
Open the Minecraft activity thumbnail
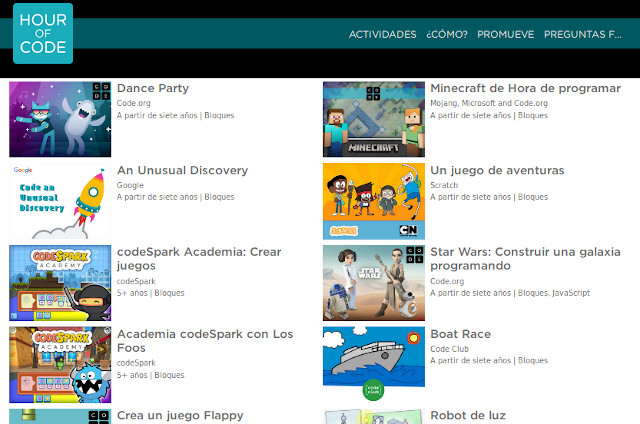click(373, 119)
